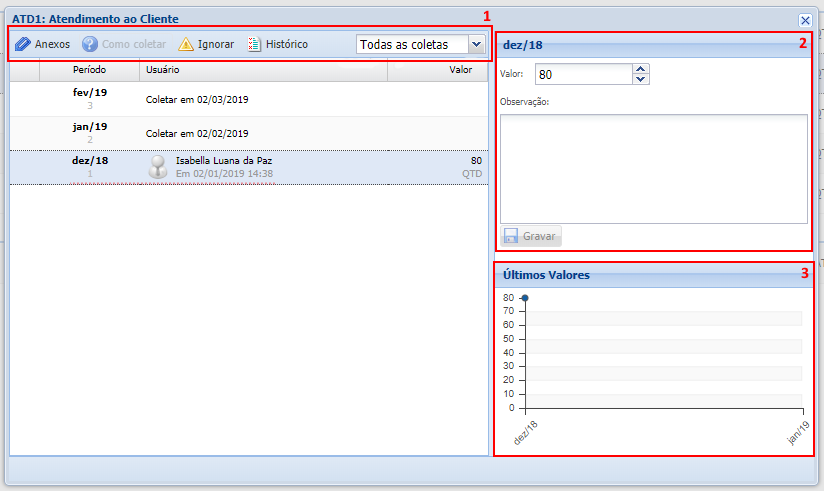Click the Observação text area
The image size is (824, 491).
(653, 169)
